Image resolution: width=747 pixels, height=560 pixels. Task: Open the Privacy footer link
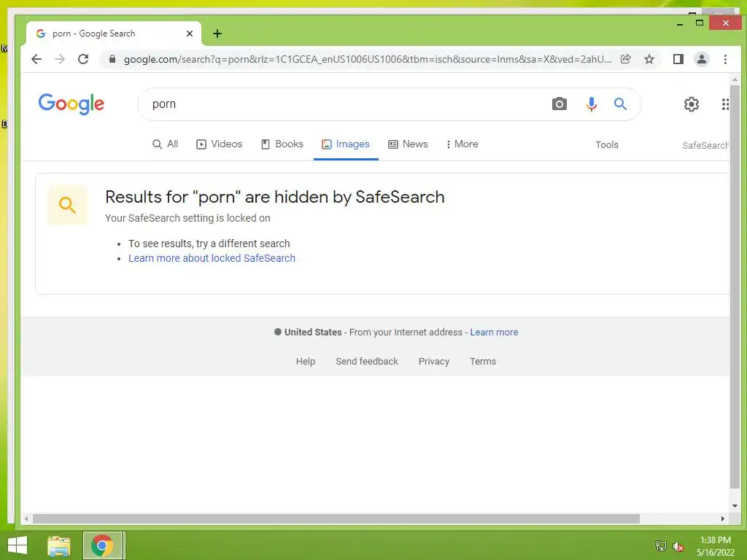(x=433, y=362)
